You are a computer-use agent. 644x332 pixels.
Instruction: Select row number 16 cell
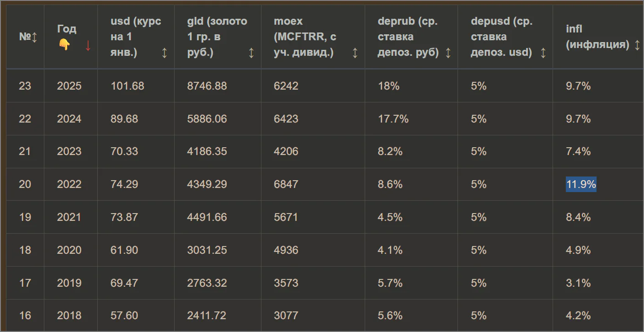(x=25, y=316)
